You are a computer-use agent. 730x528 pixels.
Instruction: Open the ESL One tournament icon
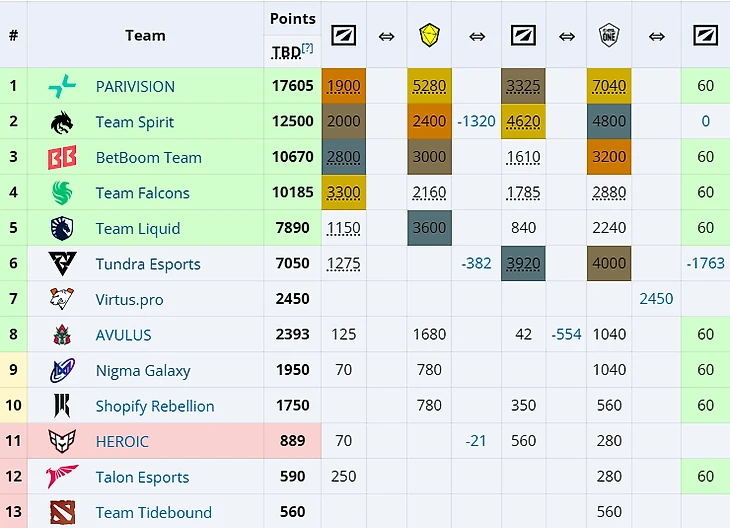coord(609,35)
